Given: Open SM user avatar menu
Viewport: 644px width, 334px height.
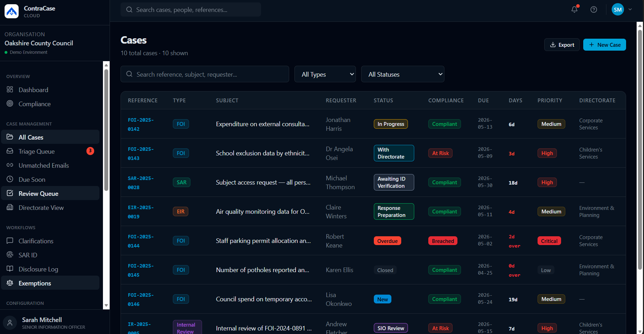Looking at the screenshot, I should [618, 9].
